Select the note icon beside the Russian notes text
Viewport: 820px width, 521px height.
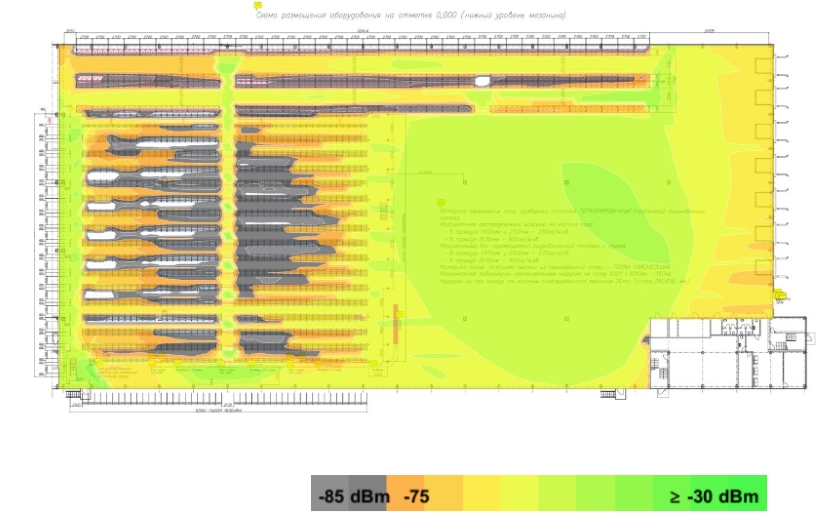[441, 202]
